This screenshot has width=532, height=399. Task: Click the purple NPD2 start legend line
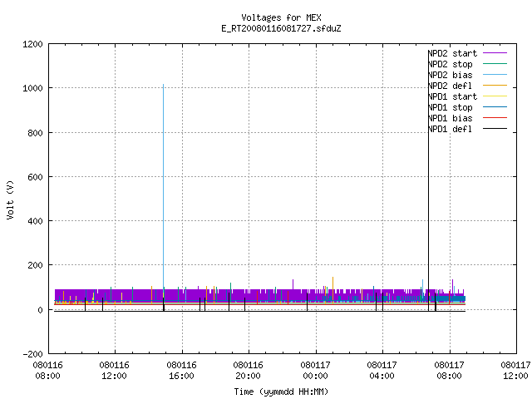pos(495,53)
